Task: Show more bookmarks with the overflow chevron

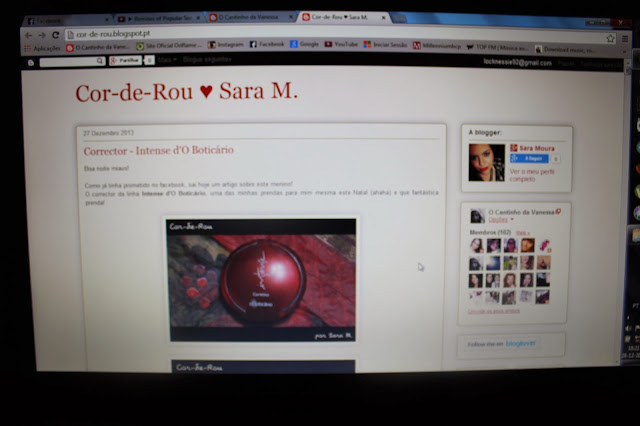Action: pyautogui.click(x=624, y=52)
